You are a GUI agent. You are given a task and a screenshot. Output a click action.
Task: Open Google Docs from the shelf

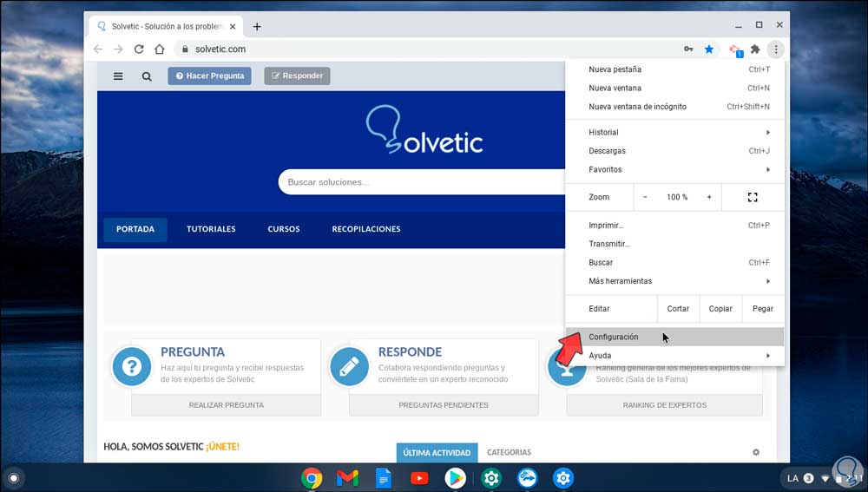click(x=383, y=477)
